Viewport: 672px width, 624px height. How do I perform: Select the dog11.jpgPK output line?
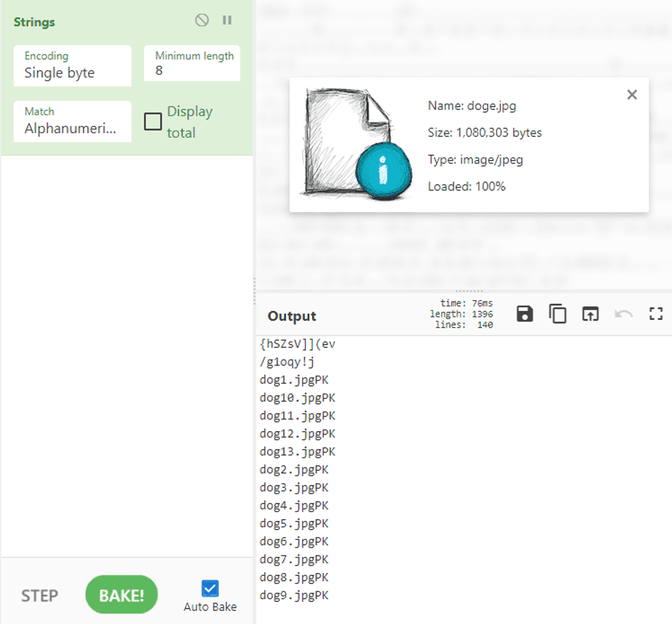click(297, 416)
